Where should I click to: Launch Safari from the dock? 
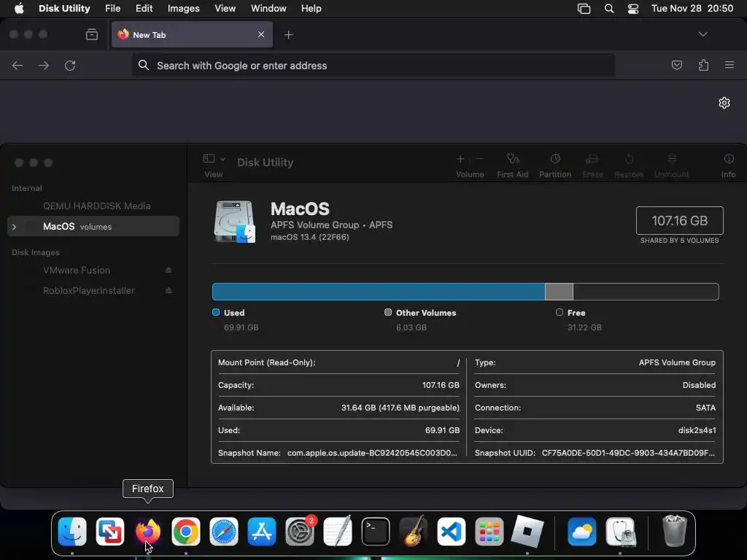coord(224,532)
